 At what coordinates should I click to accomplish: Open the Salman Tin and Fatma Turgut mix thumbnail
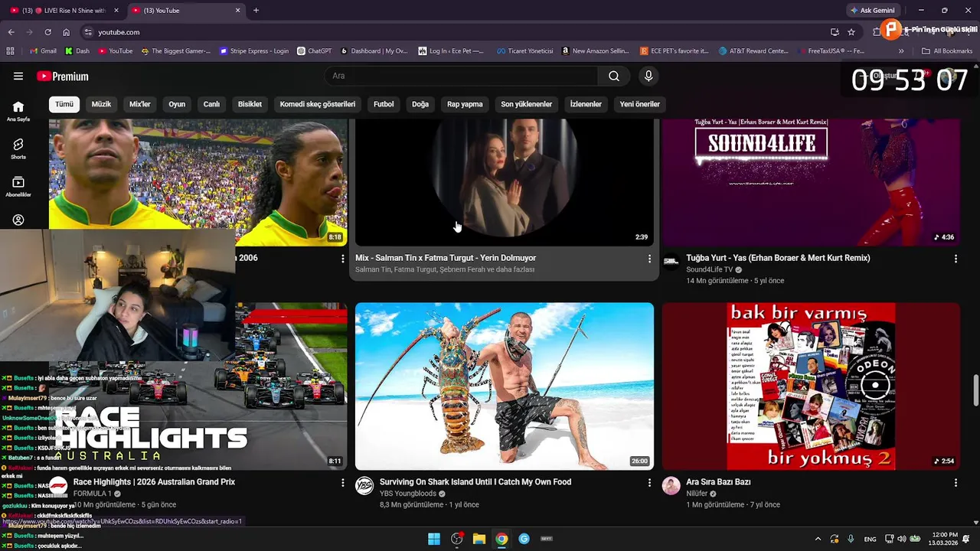[x=505, y=182]
